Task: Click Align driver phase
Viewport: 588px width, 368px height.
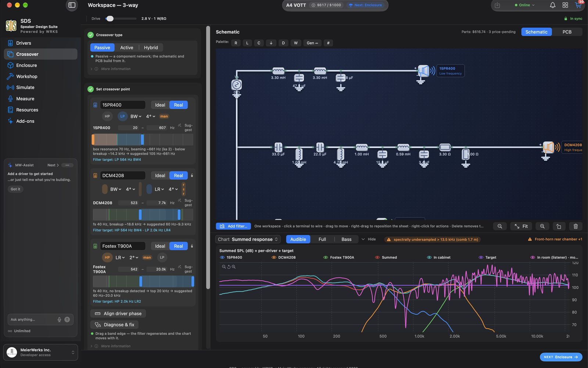Action: click(x=118, y=314)
